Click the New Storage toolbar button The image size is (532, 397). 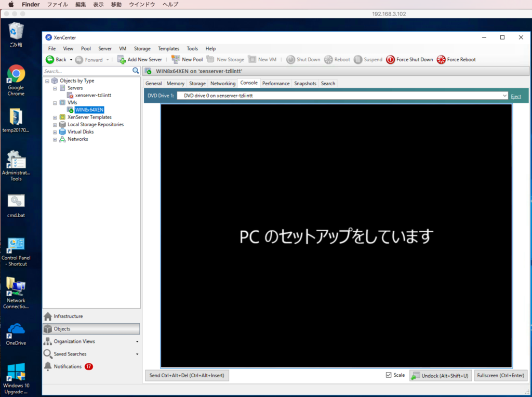click(x=225, y=59)
